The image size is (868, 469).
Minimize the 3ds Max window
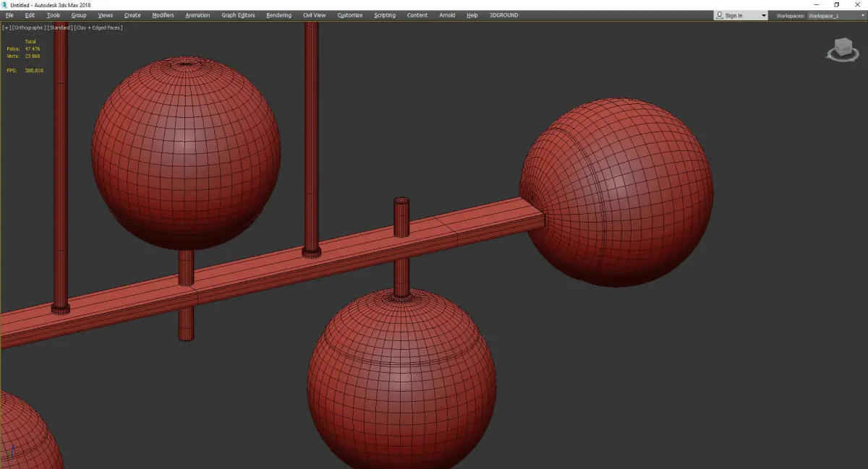pyautogui.click(x=817, y=4)
